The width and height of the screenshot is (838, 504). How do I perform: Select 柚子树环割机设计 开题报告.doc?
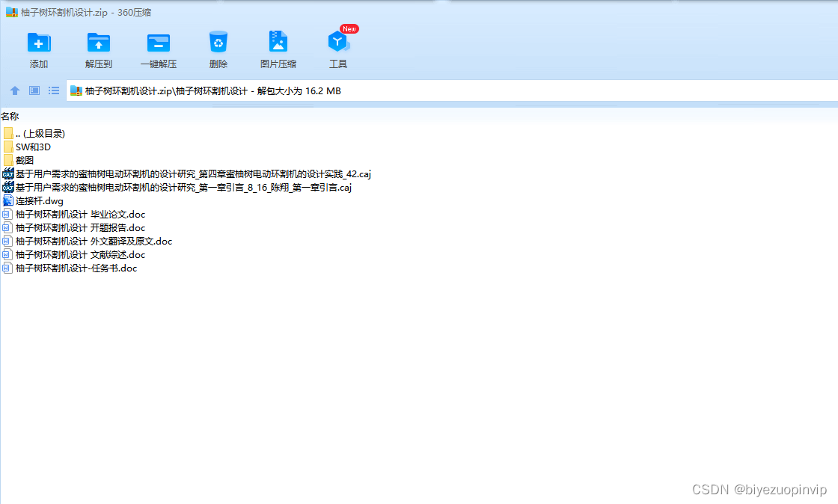pos(75,227)
